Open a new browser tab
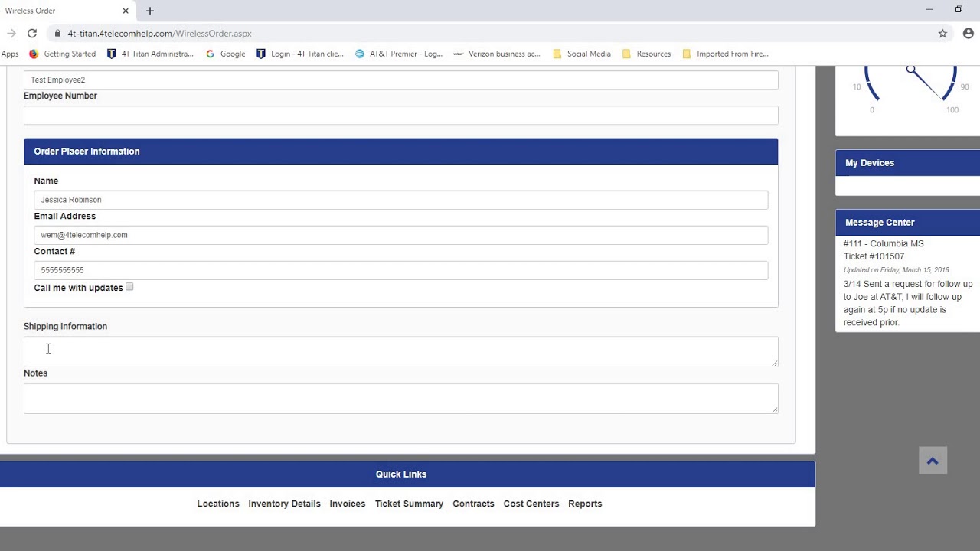Image resolution: width=980 pixels, height=551 pixels. pyautogui.click(x=150, y=11)
